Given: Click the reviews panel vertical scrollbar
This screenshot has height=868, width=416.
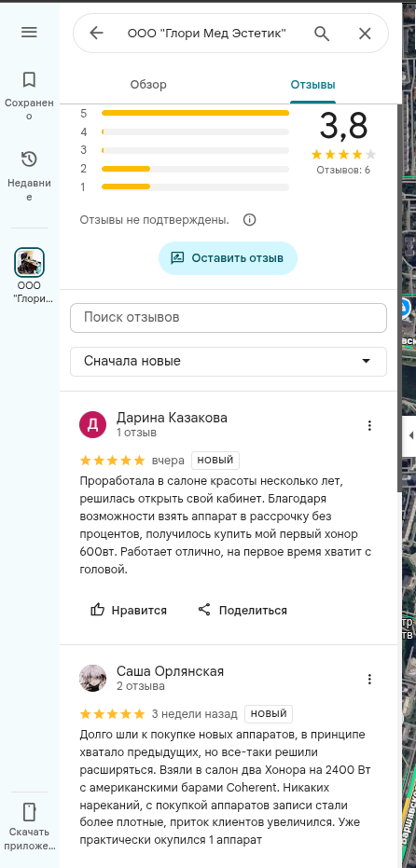Looking at the screenshot, I should (x=399, y=299).
